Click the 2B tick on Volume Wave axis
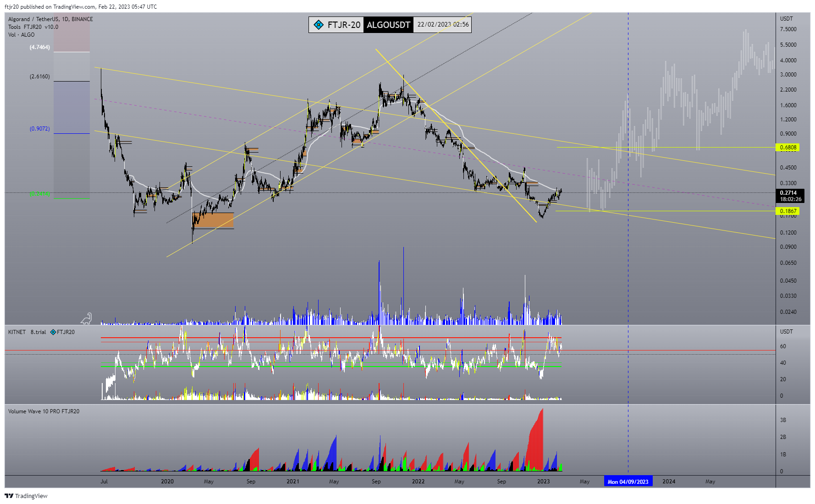The width and height of the screenshot is (815, 504). coord(783,437)
